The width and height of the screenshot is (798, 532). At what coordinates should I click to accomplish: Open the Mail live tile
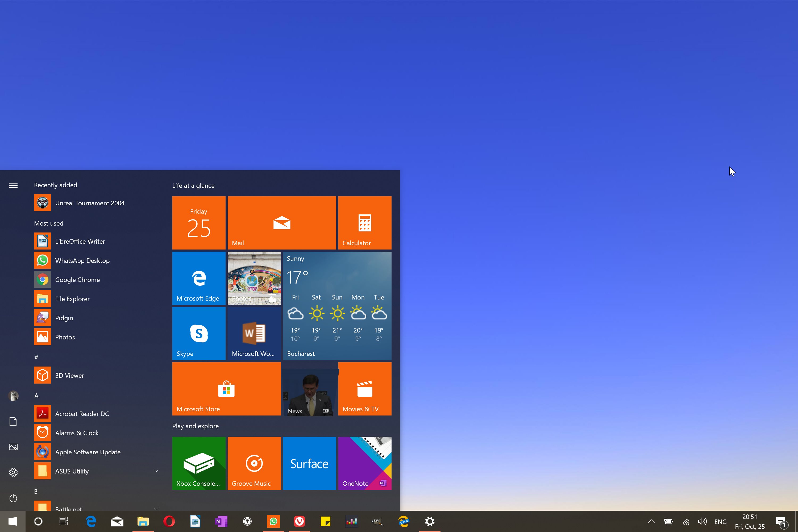pyautogui.click(x=282, y=223)
